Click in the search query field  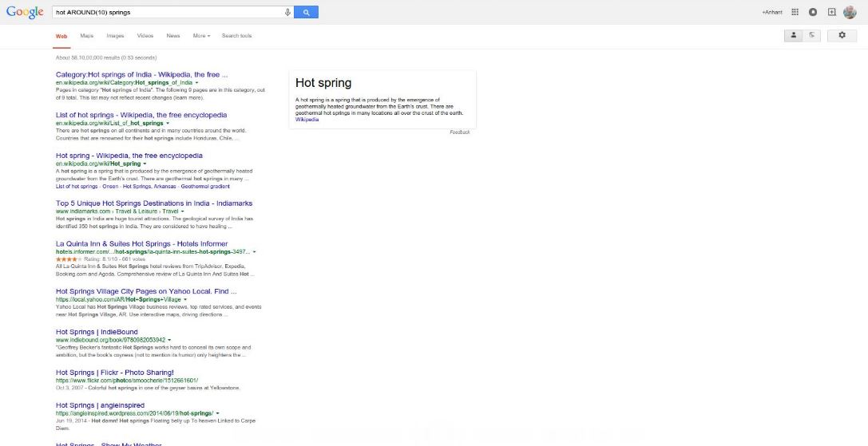click(167, 12)
